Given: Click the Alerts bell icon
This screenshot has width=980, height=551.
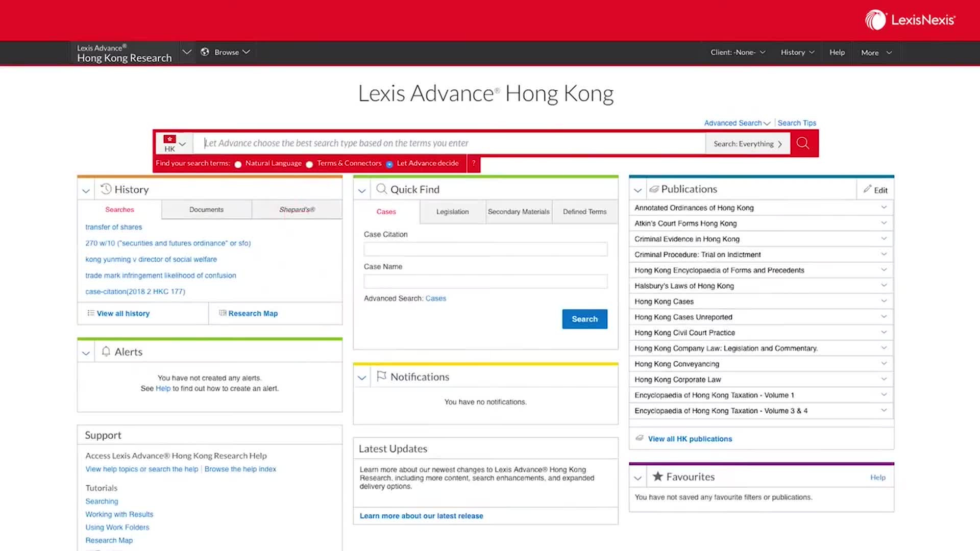Looking at the screenshot, I should 106,352.
